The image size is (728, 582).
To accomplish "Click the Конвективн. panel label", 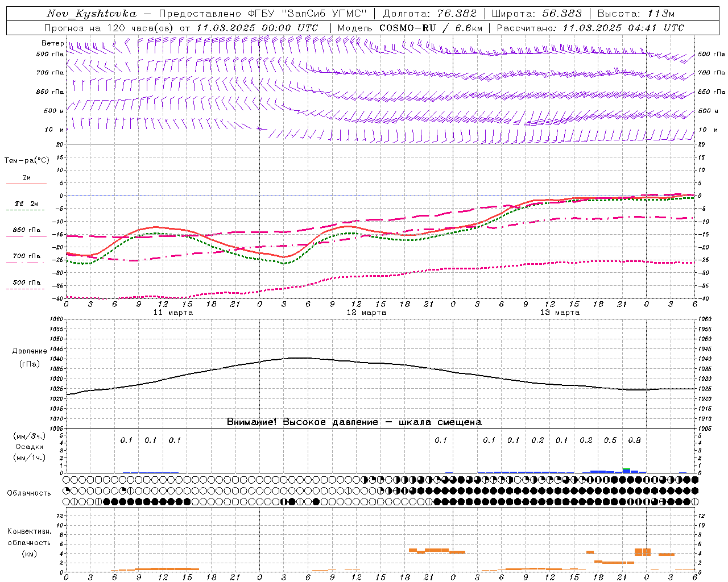I will (30, 531).
